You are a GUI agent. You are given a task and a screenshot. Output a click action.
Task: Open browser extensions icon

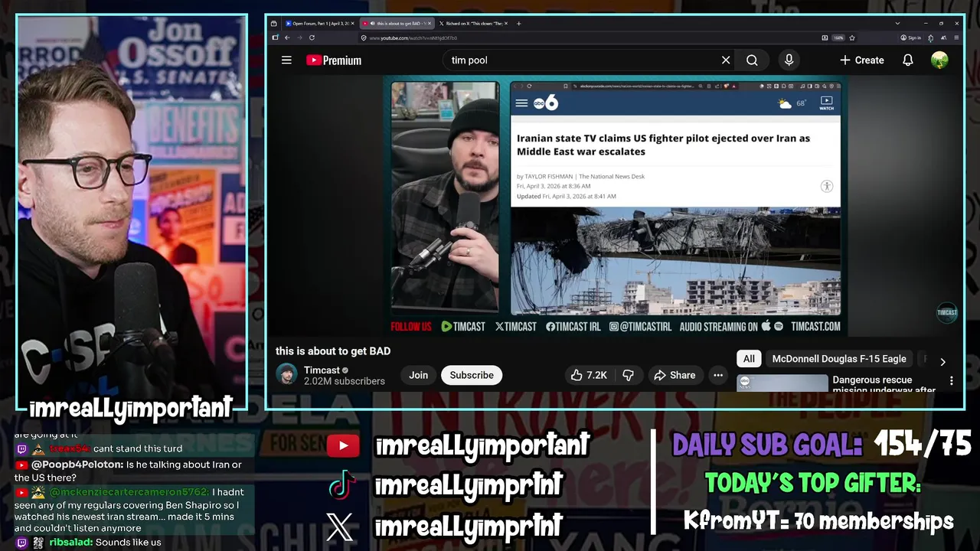(930, 37)
